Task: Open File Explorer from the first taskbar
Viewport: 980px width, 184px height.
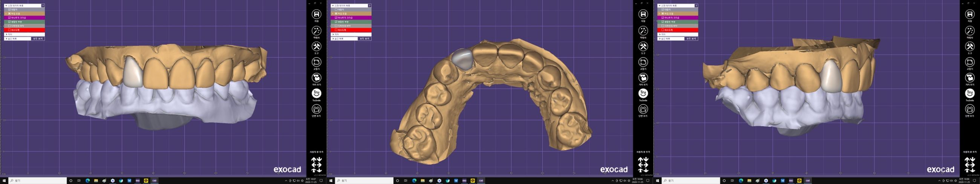Action: (x=96, y=181)
